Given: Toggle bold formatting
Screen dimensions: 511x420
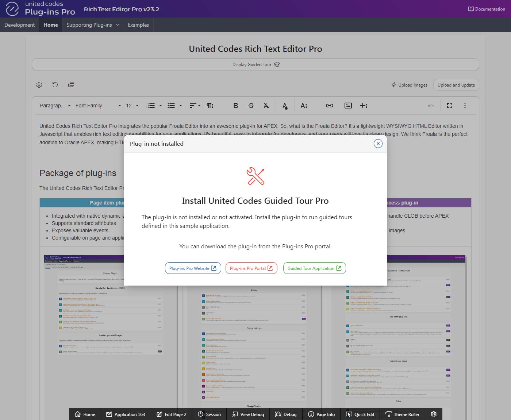Looking at the screenshot, I should click(235, 106).
